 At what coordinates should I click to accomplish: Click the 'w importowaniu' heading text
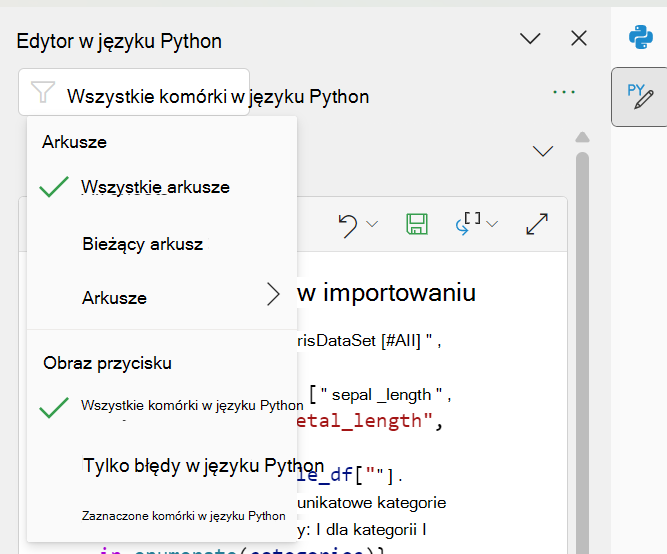pyautogui.click(x=386, y=292)
